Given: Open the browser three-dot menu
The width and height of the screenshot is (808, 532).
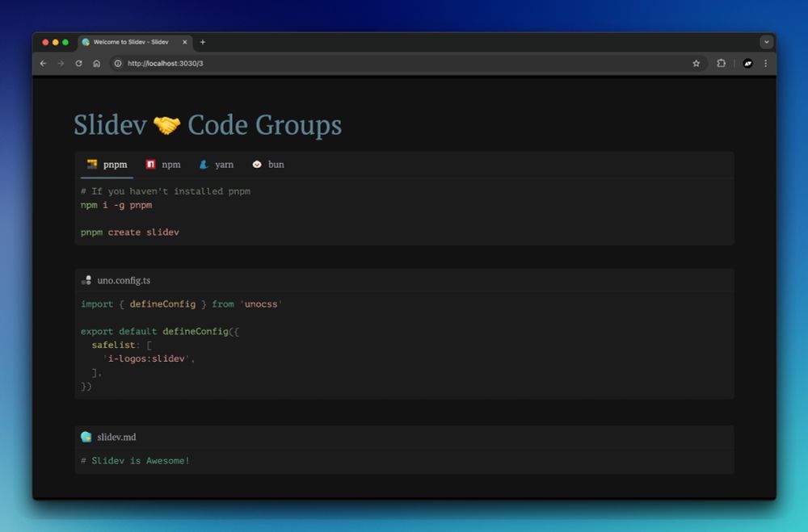Looking at the screenshot, I should 766,63.
